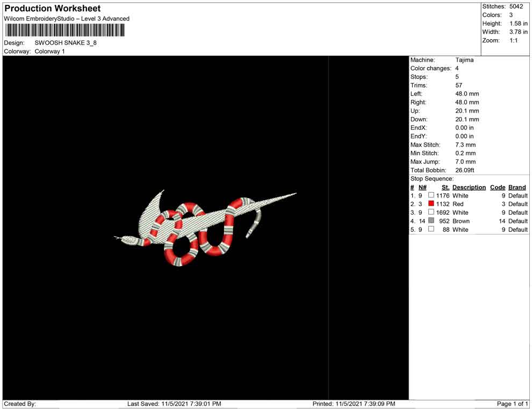Click the width value "3.78 in"
The height and width of the screenshot is (409, 532).
click(x=519, y=32)
